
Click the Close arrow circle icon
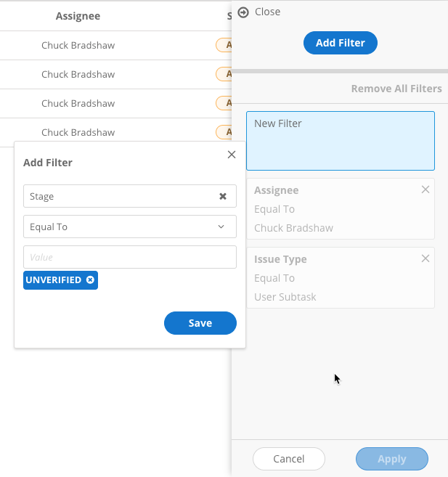(243, 12)
